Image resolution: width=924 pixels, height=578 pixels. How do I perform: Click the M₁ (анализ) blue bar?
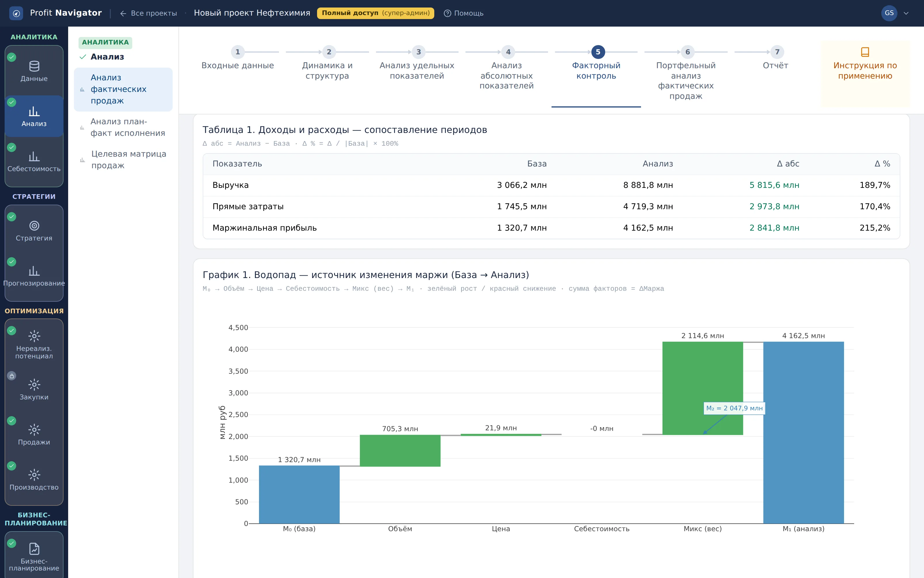point(803,432)
